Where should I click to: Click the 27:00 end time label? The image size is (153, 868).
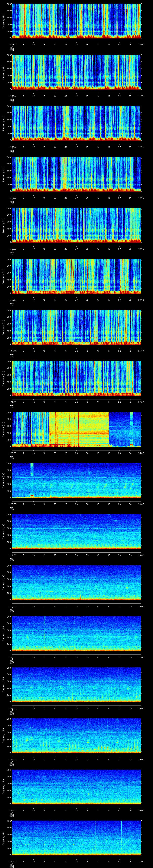pyautogui.click(x=141, y=657)
